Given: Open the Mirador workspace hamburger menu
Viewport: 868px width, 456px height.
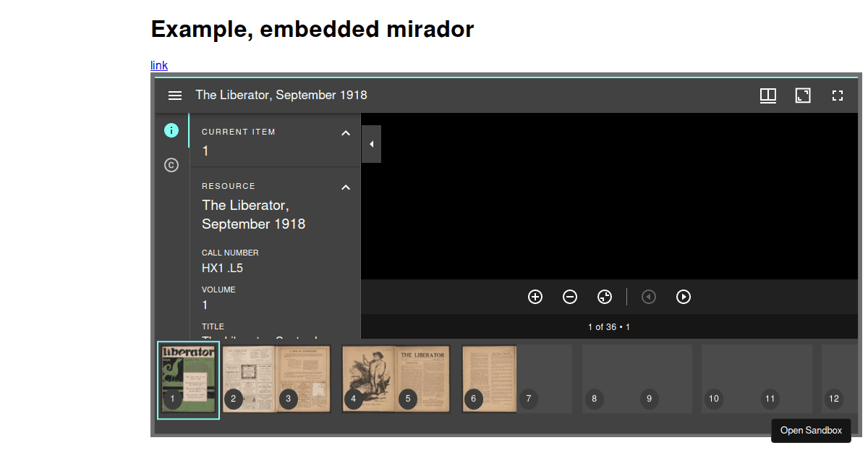Looking at the screenshot, I should coord(174,95).
